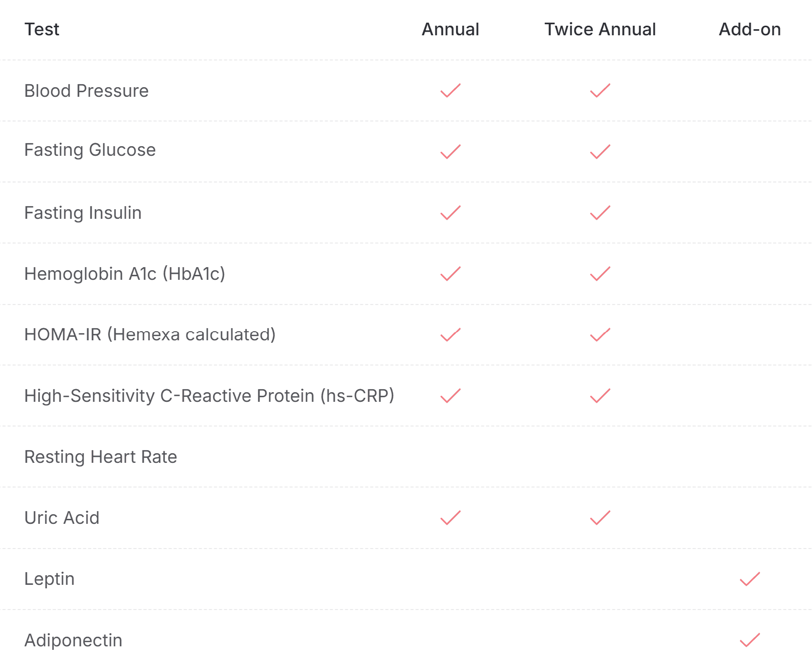Click the Annual checkmark for Fasting Insulin
812x667 pixels.
click(451, 213)
